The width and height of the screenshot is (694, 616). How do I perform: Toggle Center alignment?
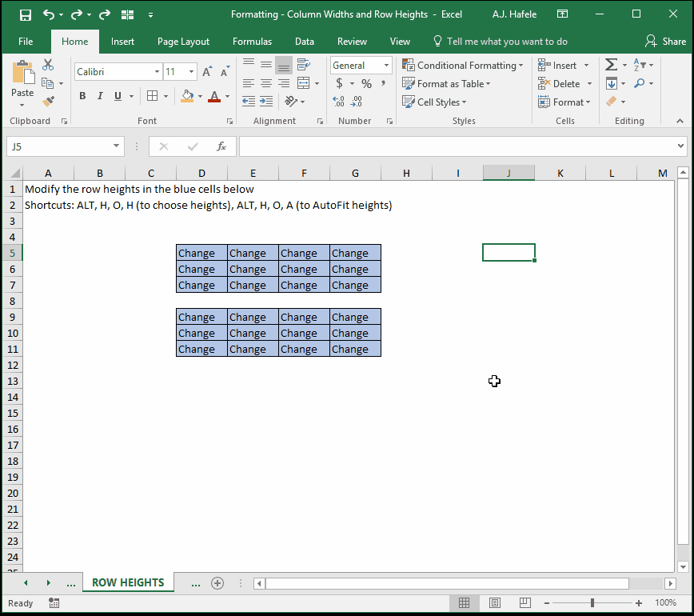click(x=266, y=83)
